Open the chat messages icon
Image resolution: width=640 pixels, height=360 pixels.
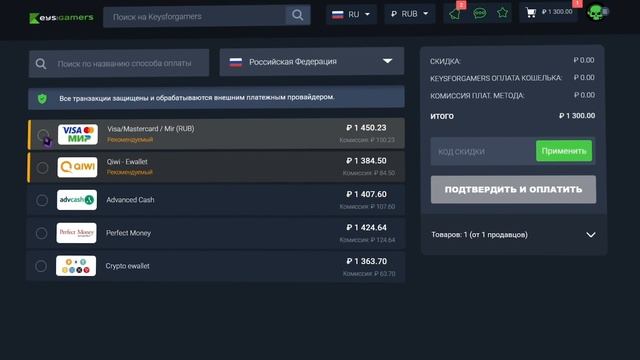tap(480, 13)
